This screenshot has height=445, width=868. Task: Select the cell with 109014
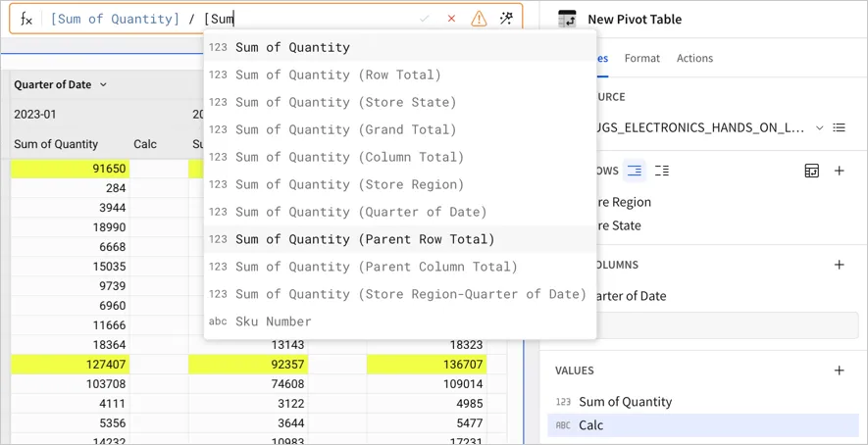(x=427, y=383)
